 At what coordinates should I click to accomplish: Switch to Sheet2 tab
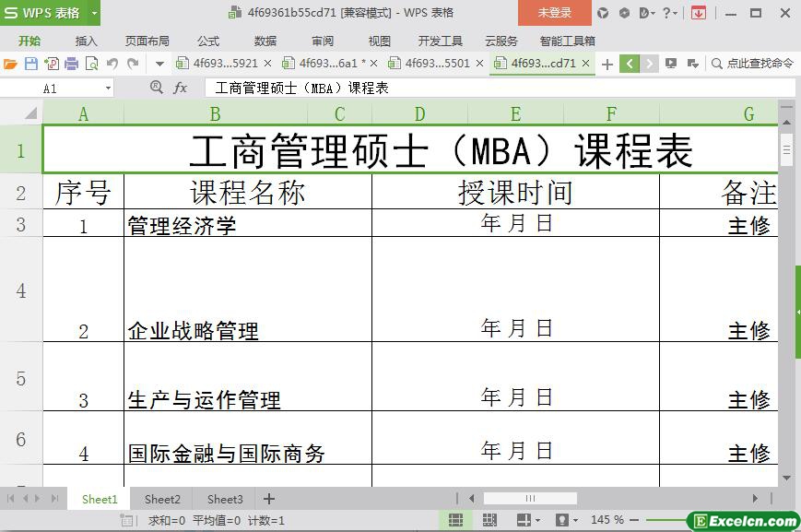[162, 499]
